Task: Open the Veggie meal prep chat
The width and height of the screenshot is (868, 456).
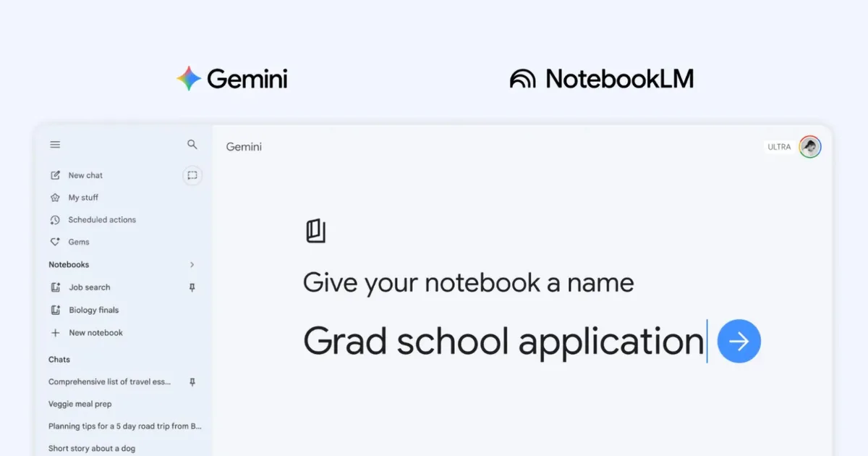Action: [x=80, y=404]
